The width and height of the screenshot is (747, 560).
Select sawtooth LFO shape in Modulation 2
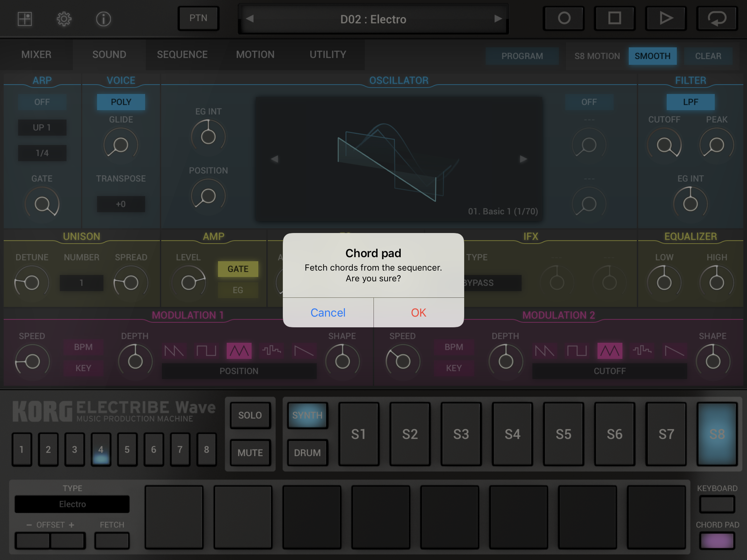[544, 351]
